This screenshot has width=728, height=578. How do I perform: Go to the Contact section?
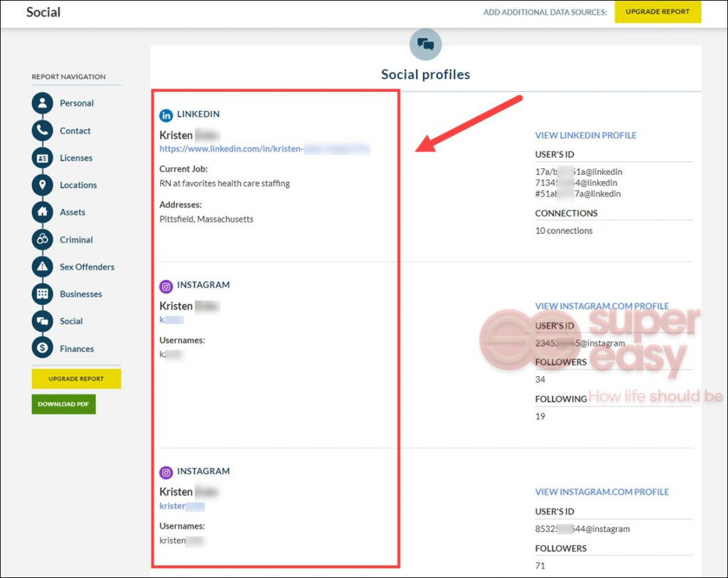click(x=75, y=131)
